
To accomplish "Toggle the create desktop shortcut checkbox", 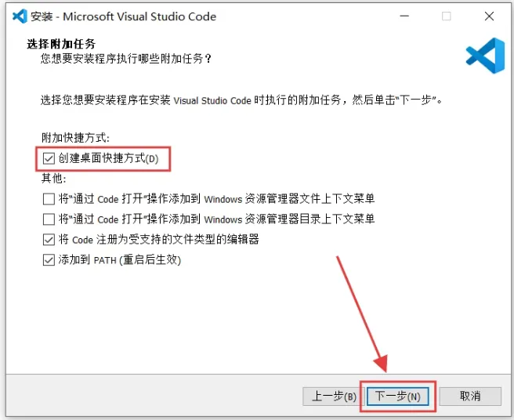I will pyautogui.click(x=49, y=159).
